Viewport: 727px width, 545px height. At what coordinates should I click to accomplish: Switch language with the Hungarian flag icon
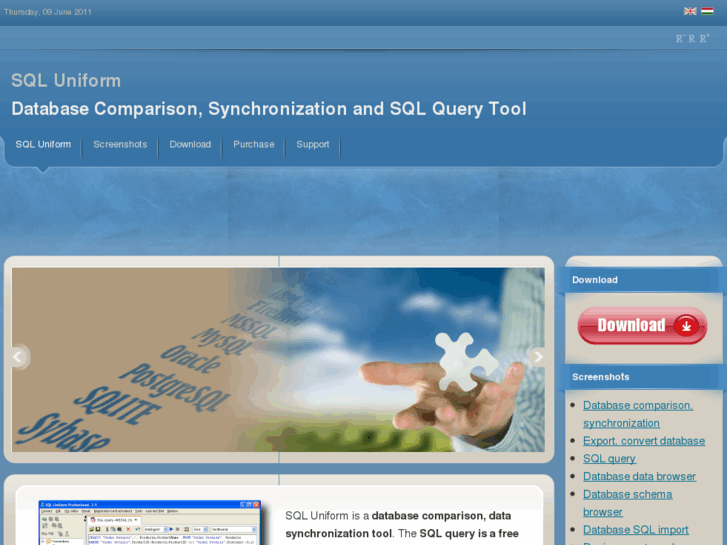tap(707, 11)
